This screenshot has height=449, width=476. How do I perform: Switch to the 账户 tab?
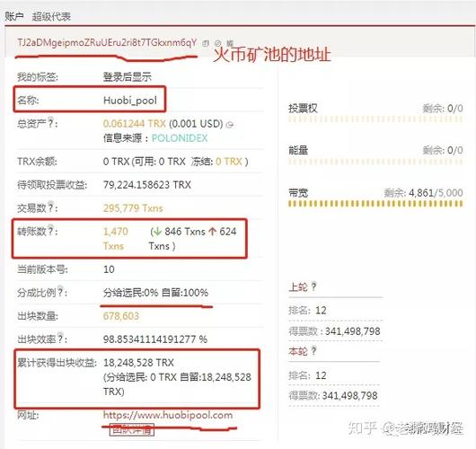coord(14,16)
